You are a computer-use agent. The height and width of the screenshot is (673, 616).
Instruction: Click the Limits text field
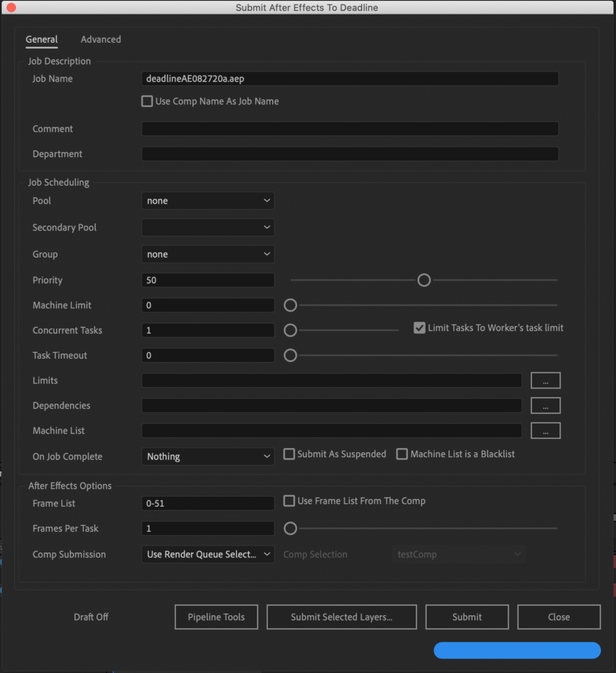pos(332,381)
